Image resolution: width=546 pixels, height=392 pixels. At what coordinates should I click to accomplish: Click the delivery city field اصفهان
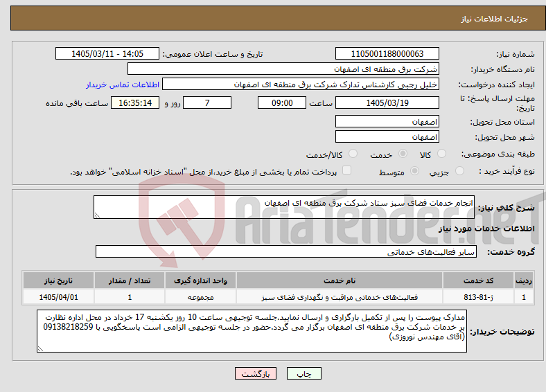(387, 137)
